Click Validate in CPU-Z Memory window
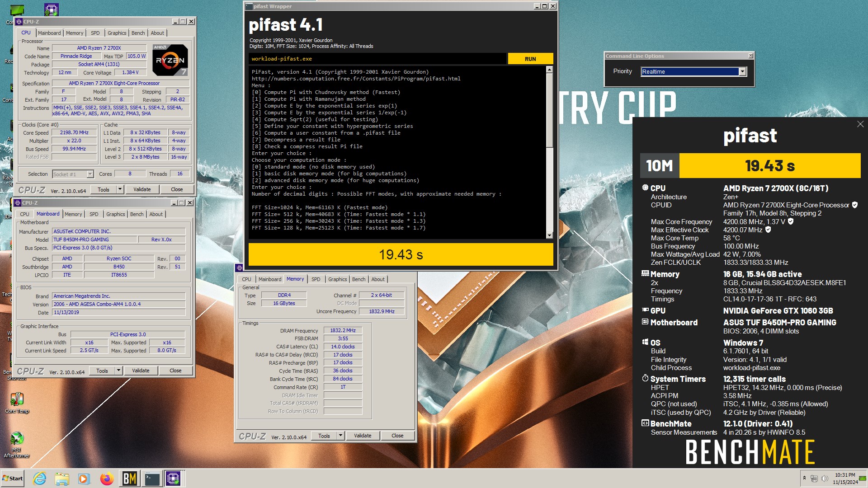Image resolution: width=868 pixels, height=488 pixels. [x=363, y=436]
